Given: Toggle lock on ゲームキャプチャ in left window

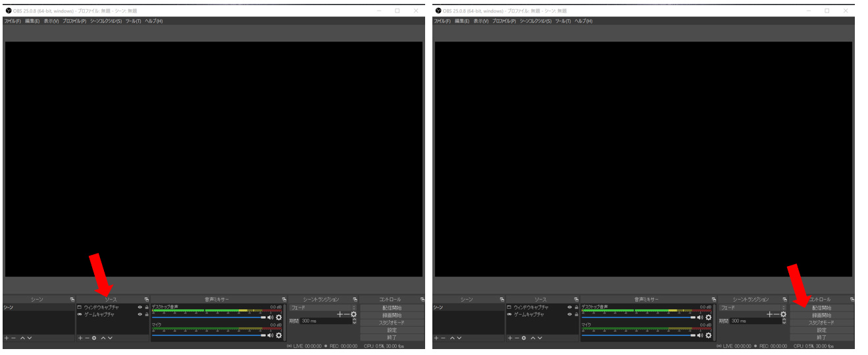Looking at the screenshot, I should pyautogui.click(x=146, y=315).
